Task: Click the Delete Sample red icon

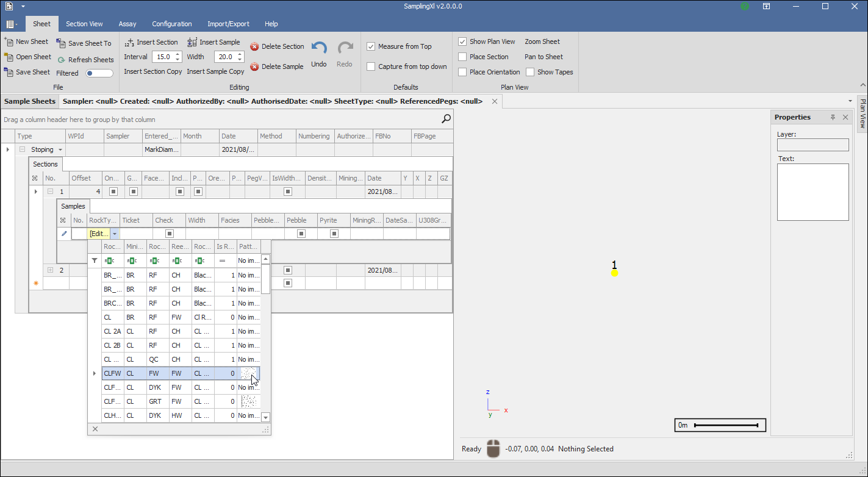Action: pyautogui.click(x=254, y=66)
